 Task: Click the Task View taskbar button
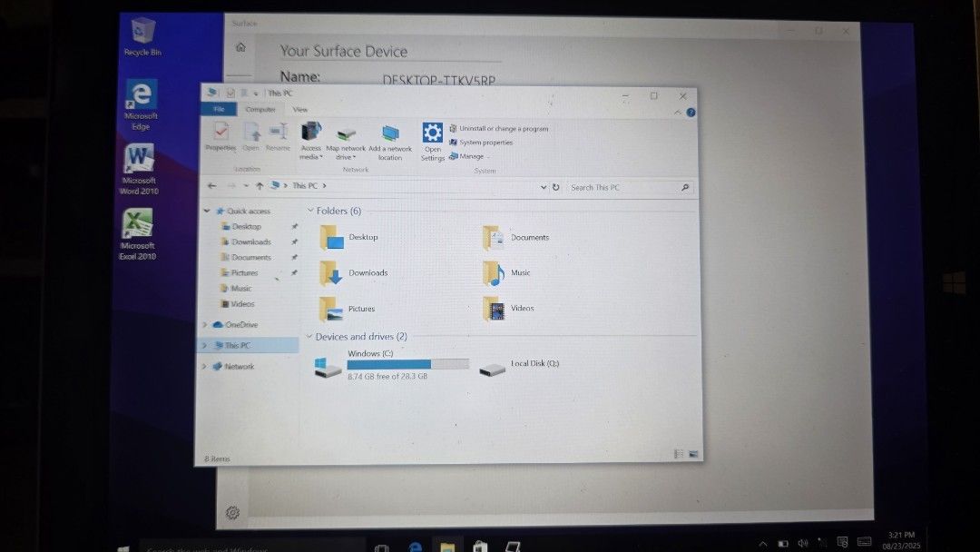coord(381,547)
